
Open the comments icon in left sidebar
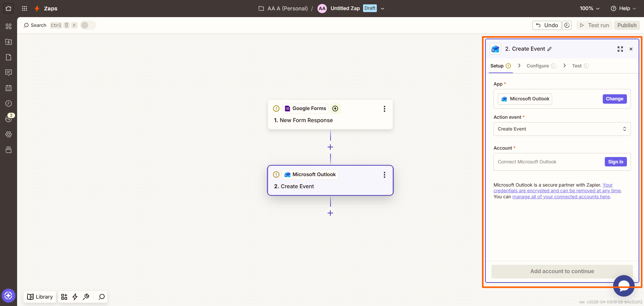click(x=9, y=72)
